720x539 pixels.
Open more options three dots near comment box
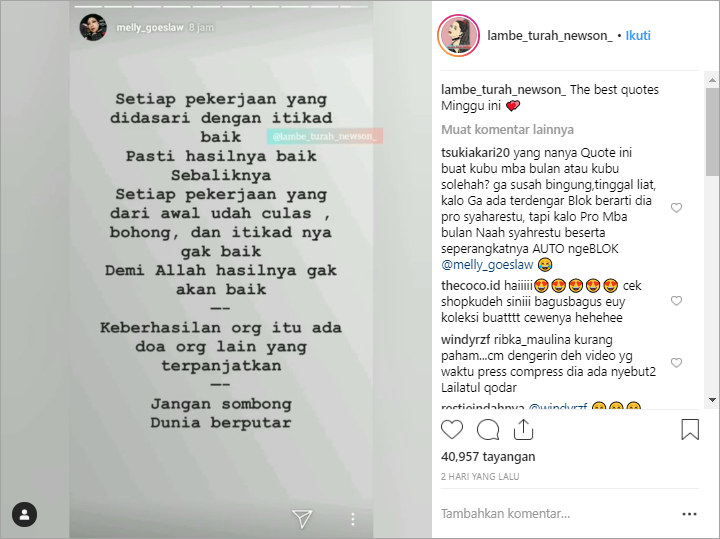(689, 514)
